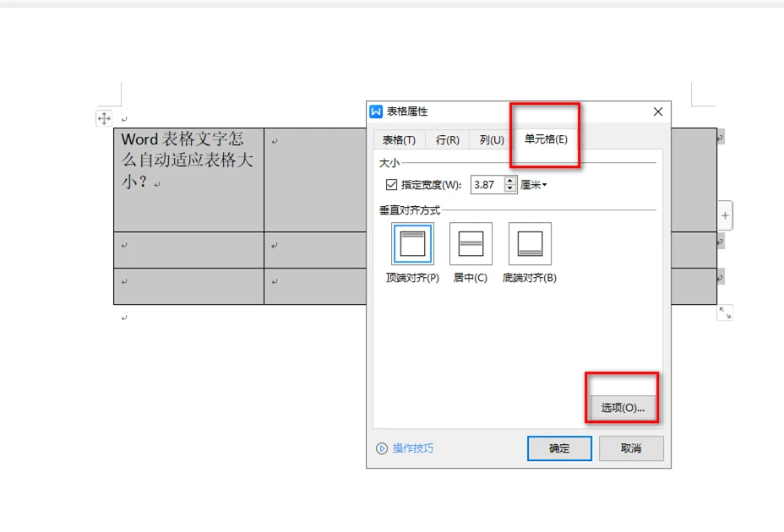Click the WPS logo in the dialog title
The image size is (784, 532).
click(376, 111)
